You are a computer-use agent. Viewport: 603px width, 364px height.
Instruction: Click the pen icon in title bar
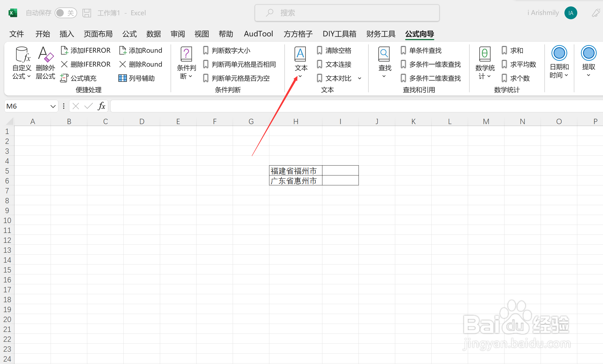pyautogui.click(x=596, y=13)
